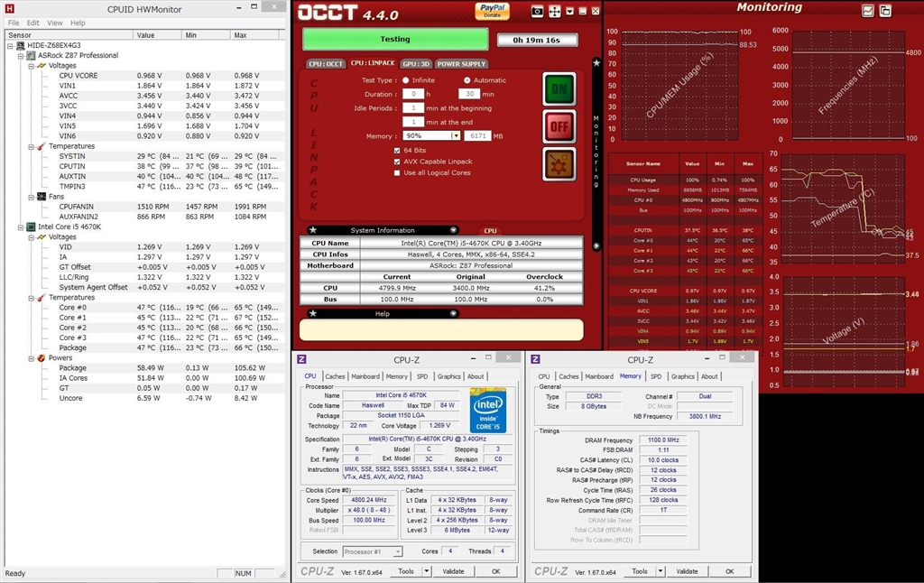The width and height of the screenshot is (924, 583).
Task: Click the Tools button in the right CPU-Z
Action: [x=640, y=571]
